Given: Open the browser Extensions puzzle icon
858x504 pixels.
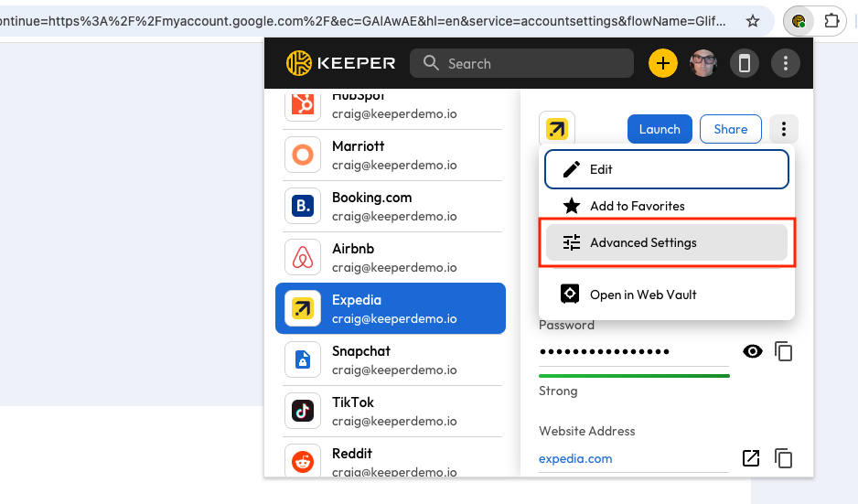Looking at the screenshot, I should pyautogui.click(x=831, y=20).
